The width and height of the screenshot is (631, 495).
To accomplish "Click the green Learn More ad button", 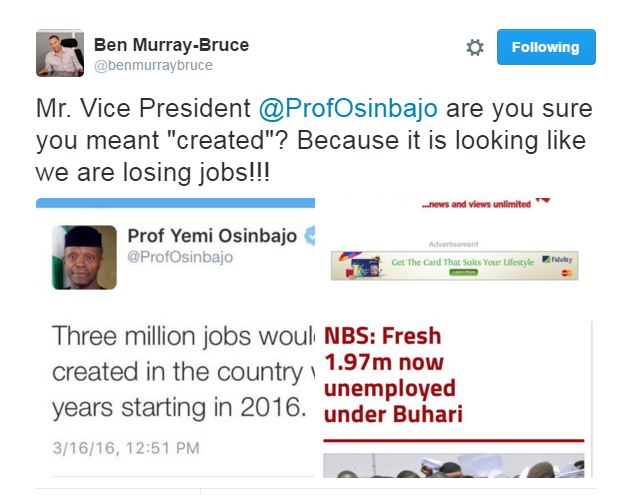I will coord(462,272).
